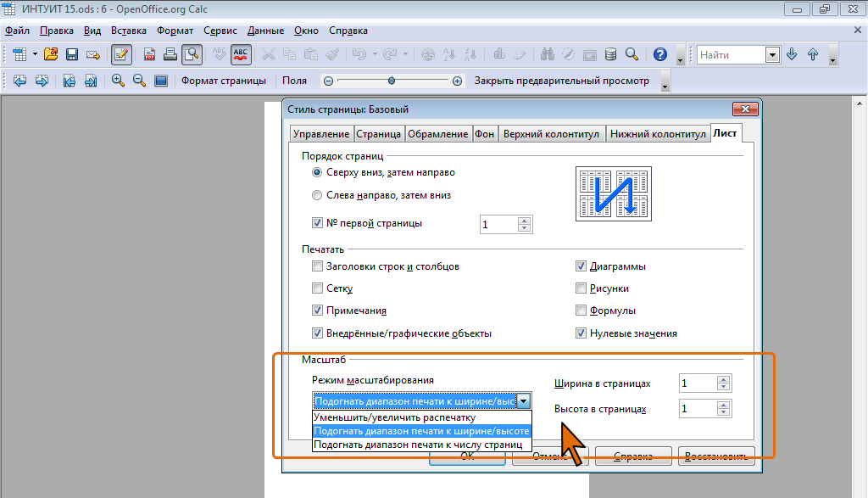Select 'Сверху вниз, затем направо' radio option

point(317,172)
